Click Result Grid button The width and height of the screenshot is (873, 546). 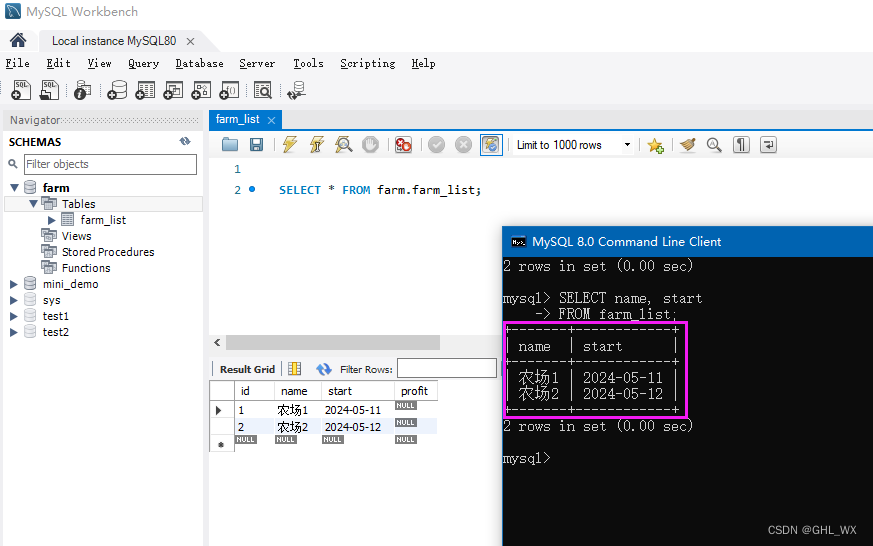pos(247,369)
